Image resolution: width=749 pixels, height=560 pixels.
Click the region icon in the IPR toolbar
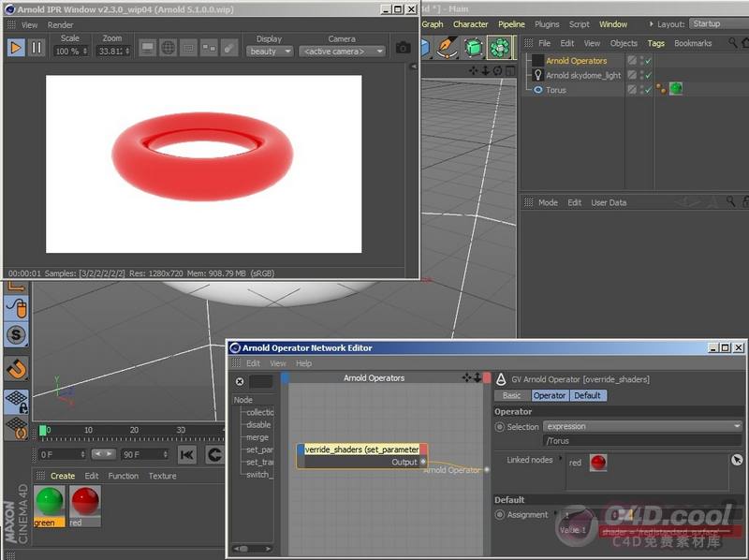click(x=189, y=48)
